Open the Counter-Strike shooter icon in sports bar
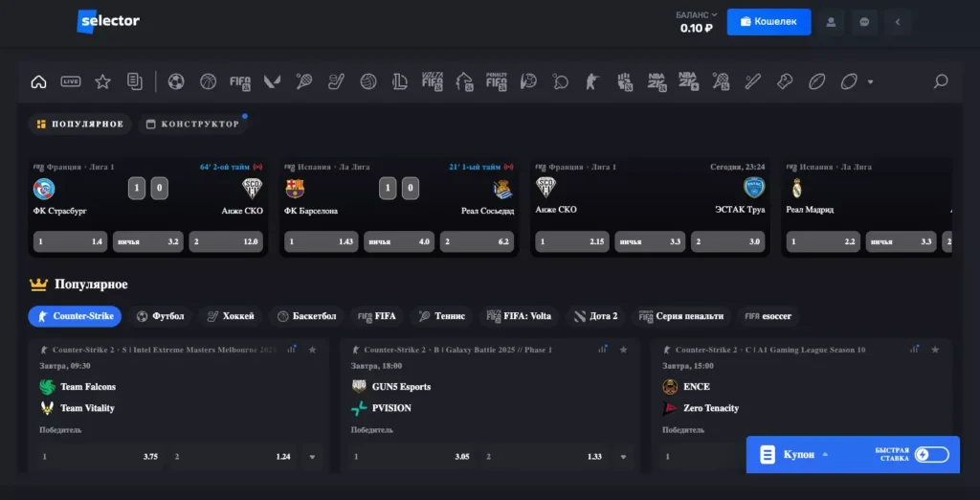The image size is (980, 500). tap(591, 81)
